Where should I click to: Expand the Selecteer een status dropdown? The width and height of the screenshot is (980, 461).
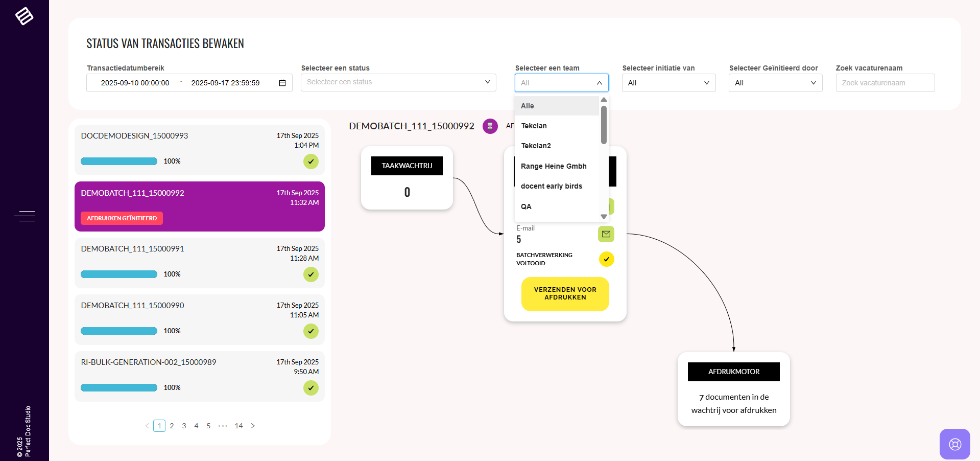tap(398, 82)
